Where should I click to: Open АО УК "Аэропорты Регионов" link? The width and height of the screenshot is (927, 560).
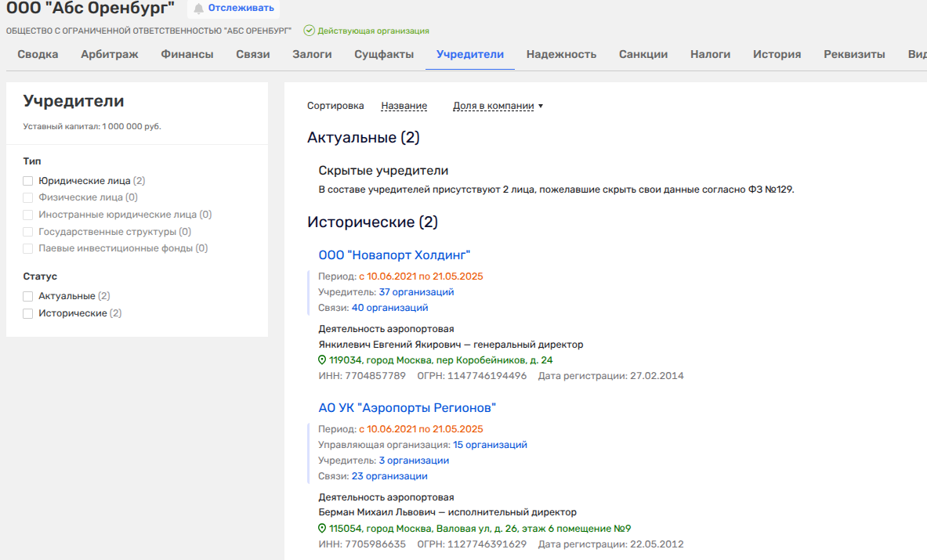[407, 408]
